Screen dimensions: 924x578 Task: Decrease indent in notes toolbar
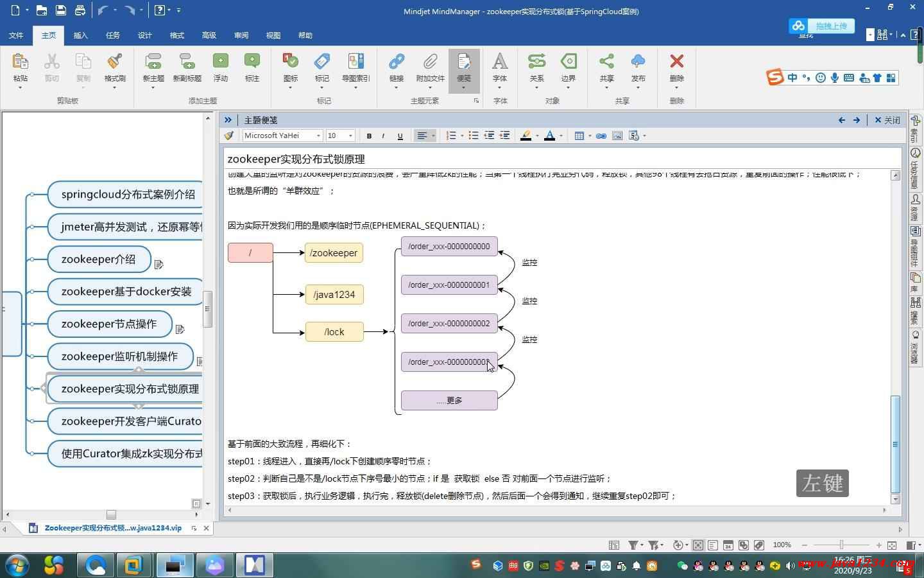(489, 136)
